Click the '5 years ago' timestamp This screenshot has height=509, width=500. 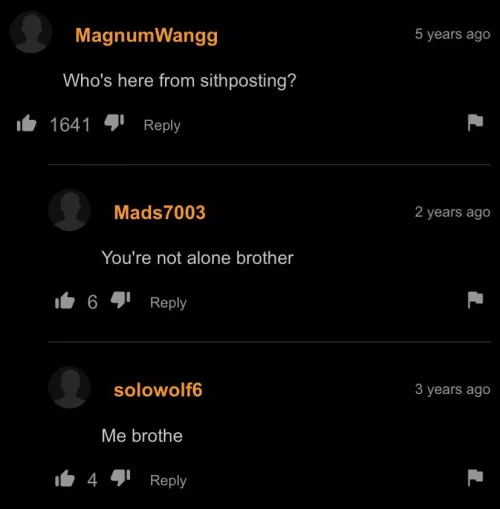[x=452, y=34]
